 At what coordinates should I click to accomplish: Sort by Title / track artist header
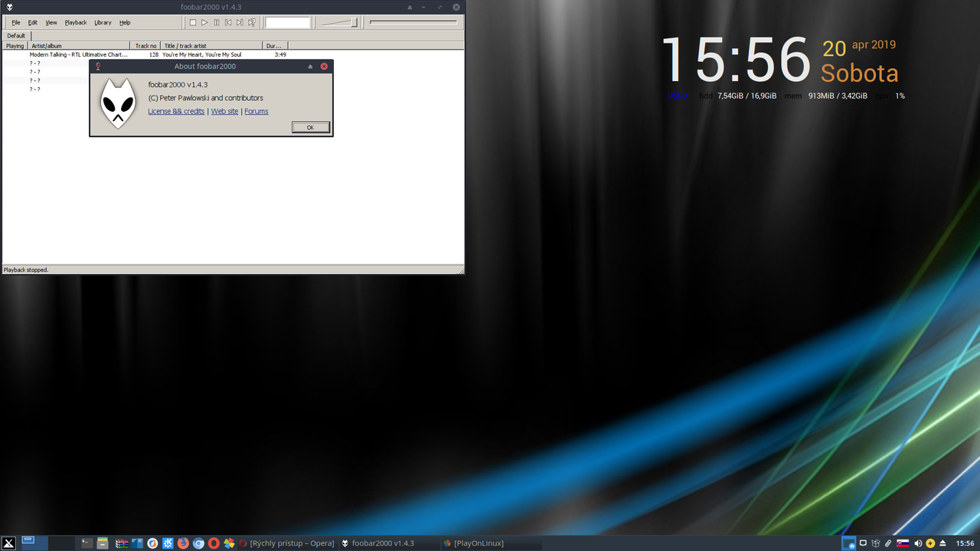click(211, 46)
